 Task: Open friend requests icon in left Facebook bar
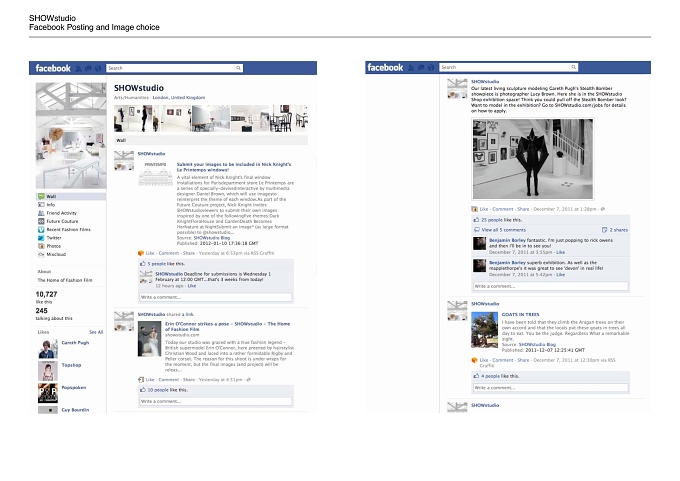point(78,69)
